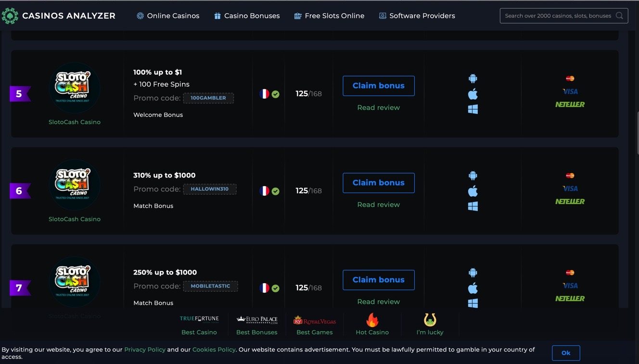Click Match Bonus label in row 6
The height and width of the screenshot is (364, 639).
tap(153, 206)
